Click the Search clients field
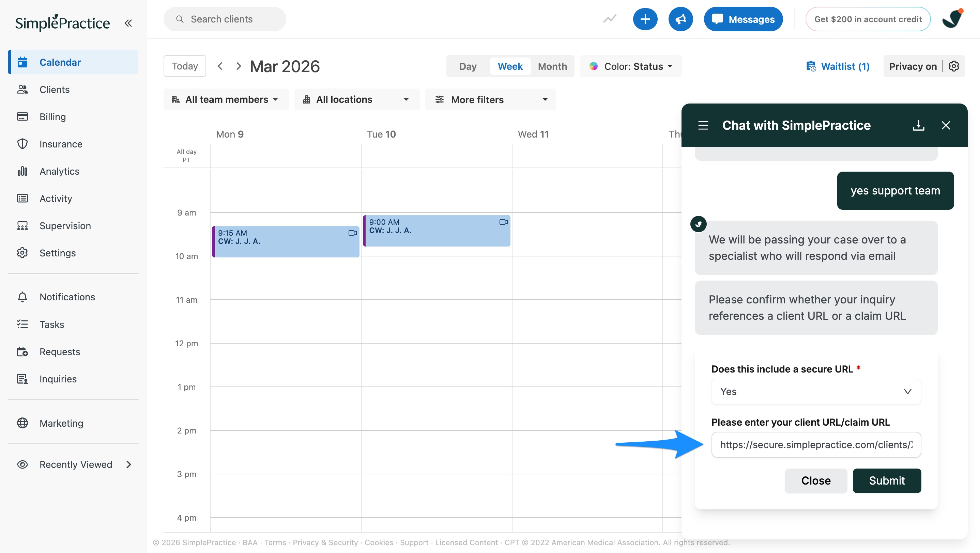The width and height of the screenshot is (980, 553). pyautogui.click(x=225, y=19)
